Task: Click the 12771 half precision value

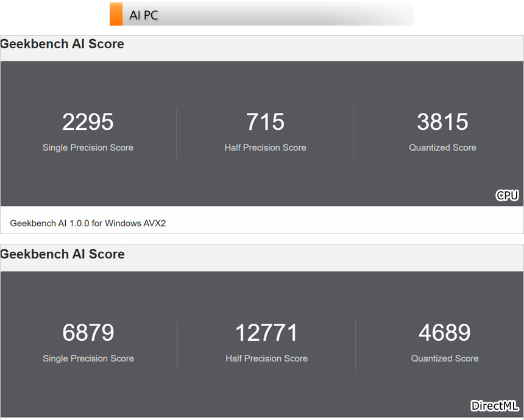Action: click(x=266, y=333)
